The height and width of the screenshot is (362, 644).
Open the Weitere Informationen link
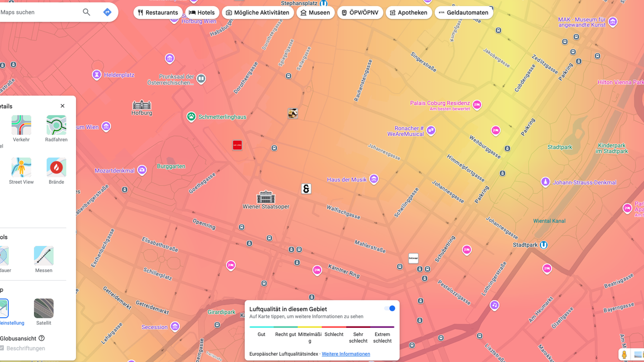click(346, 354)
